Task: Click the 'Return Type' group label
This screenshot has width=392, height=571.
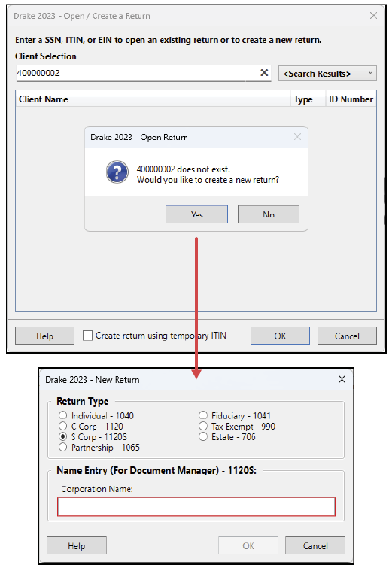Action: (82, 401)
